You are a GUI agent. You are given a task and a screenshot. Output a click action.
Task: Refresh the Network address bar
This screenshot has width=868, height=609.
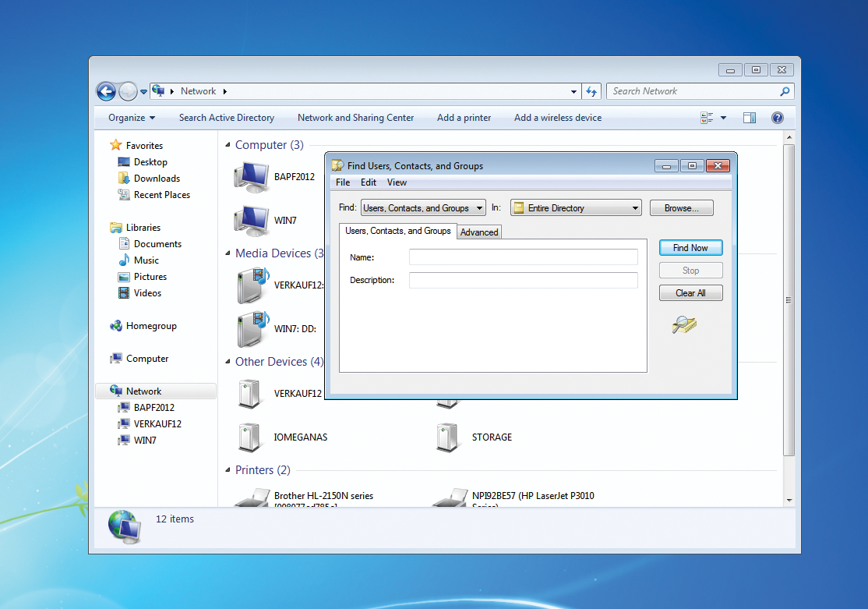point(591,91)
